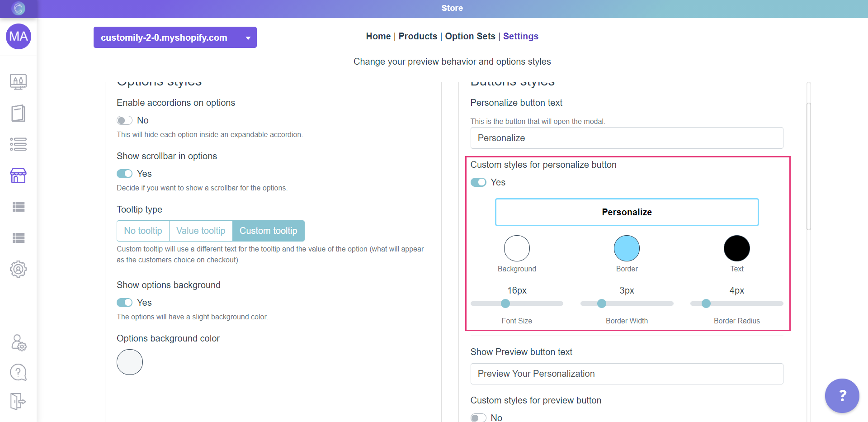Image resolution: width=868 pixels, height=422 pixels.
Task: Click the MA user avatar
Action: coord(19,37)
